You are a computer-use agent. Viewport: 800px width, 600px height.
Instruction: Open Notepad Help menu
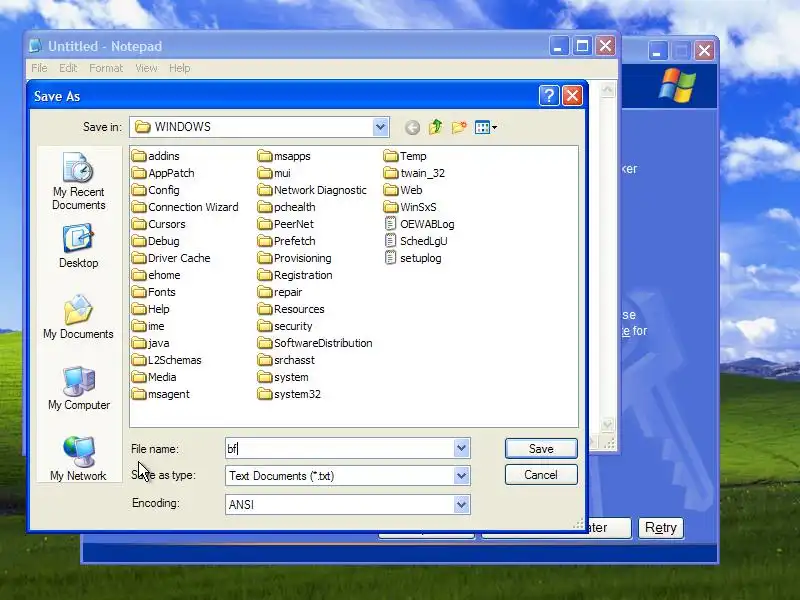pyautogui.click(x=180, y=68)
